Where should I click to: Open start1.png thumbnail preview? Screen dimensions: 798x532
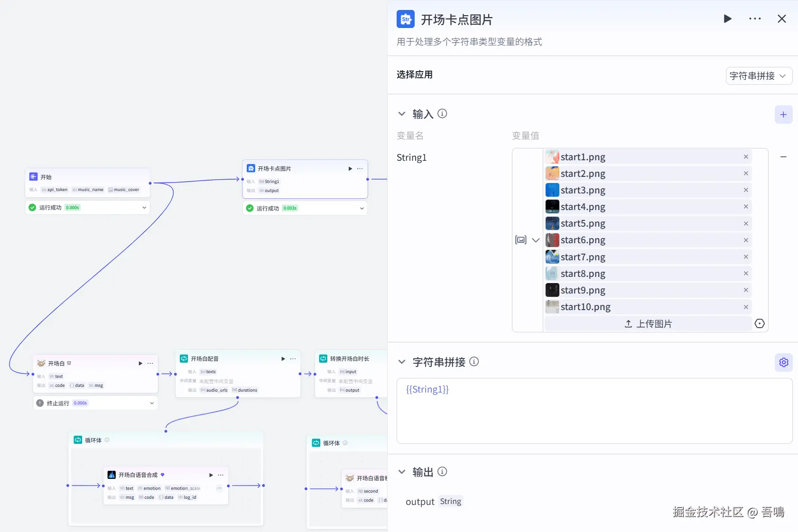(552, 157)
